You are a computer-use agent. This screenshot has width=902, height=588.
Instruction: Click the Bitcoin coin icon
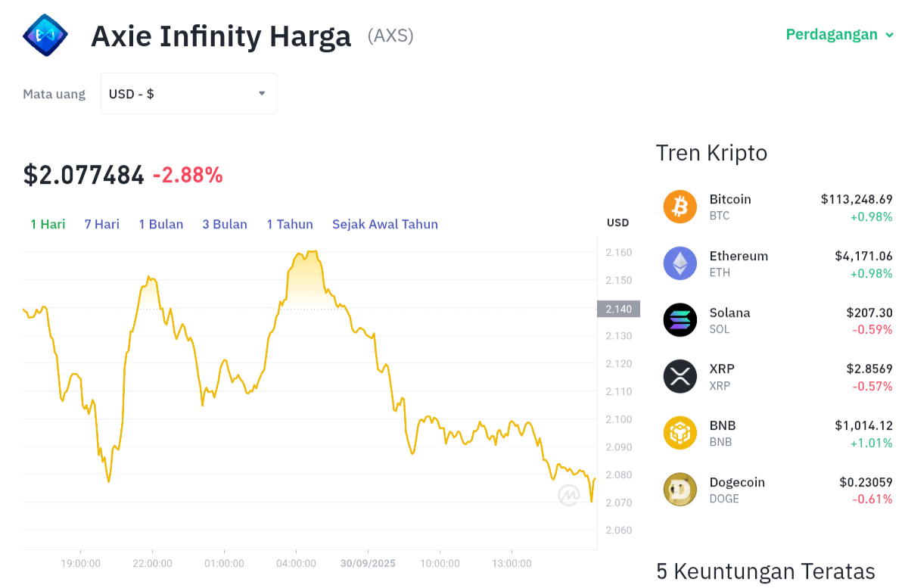tap(680, 207)
